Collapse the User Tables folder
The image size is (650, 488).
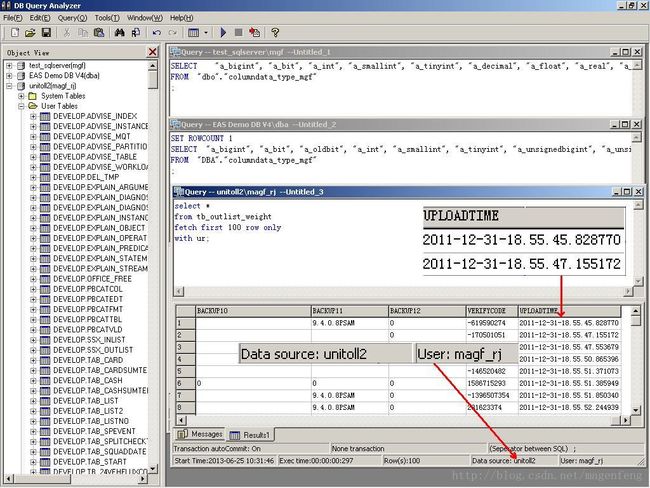coord(21,107)
